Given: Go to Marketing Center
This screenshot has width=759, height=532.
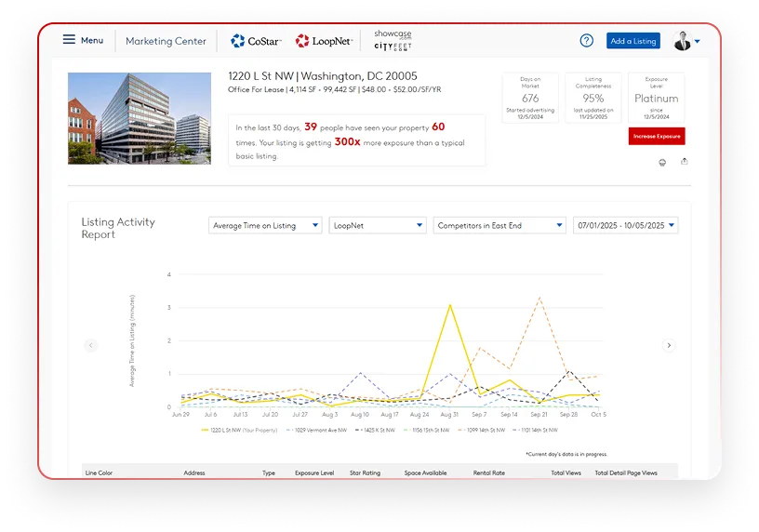Looking at the screenshot, I should [166, 41].
